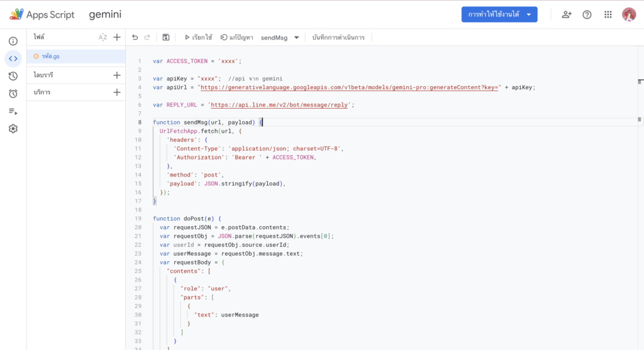Click userMessage variable on line 23

pos(192,254)
